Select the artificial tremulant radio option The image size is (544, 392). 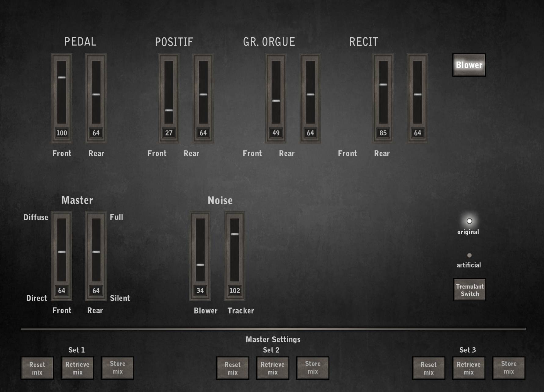(469, 255)
